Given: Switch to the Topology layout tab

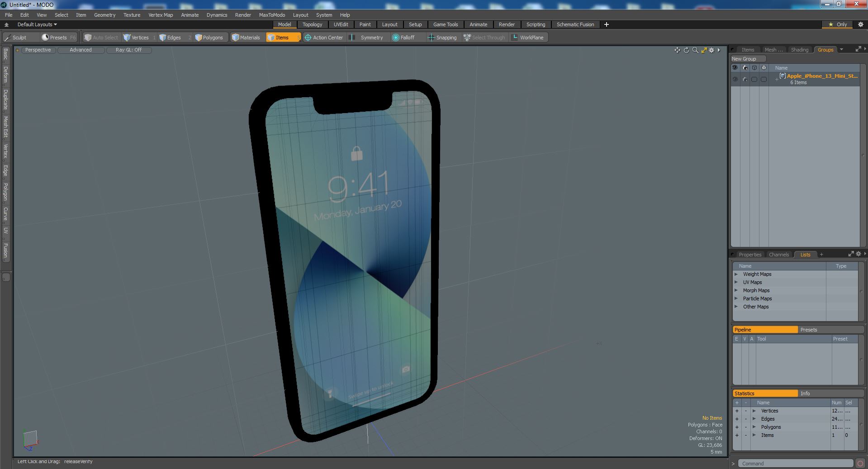Looking at the screenshot, I should (x=312, y=24).
